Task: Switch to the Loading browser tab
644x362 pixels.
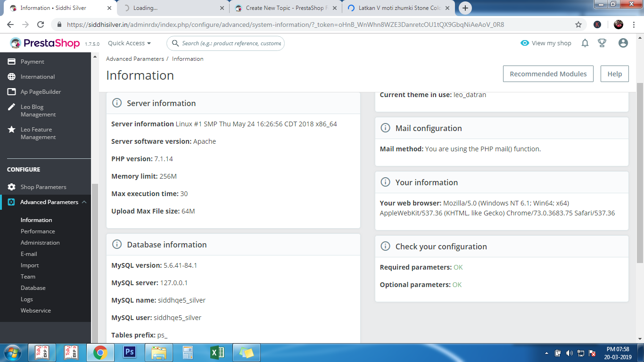Action: click(173, 8)
